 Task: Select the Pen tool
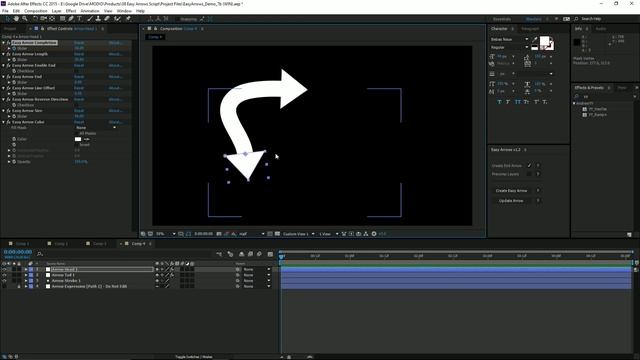(71, 19)
